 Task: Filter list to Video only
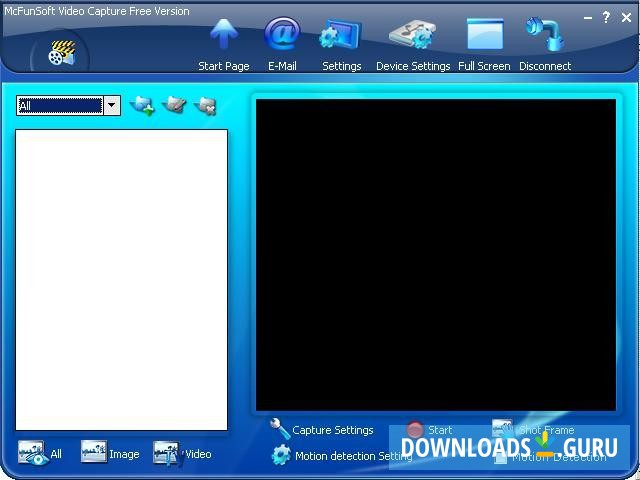(182, 453)
